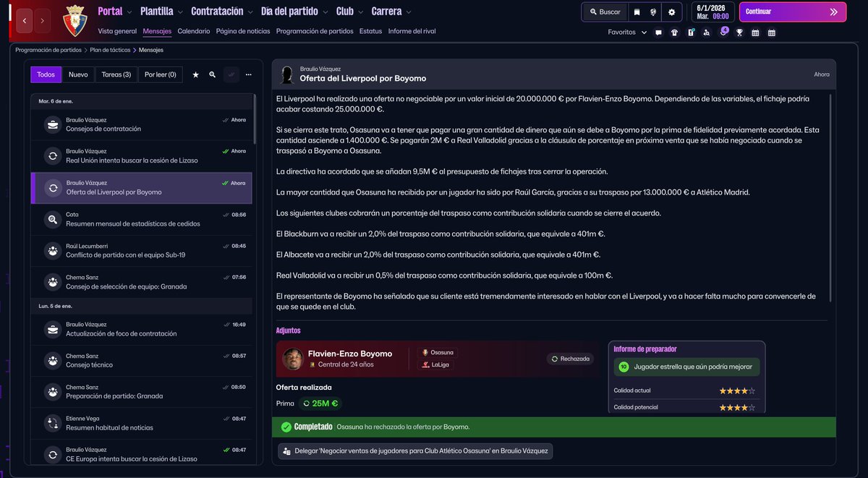
Task: Click the 'Rechazada' offer status badge
Action: [571, 359]
